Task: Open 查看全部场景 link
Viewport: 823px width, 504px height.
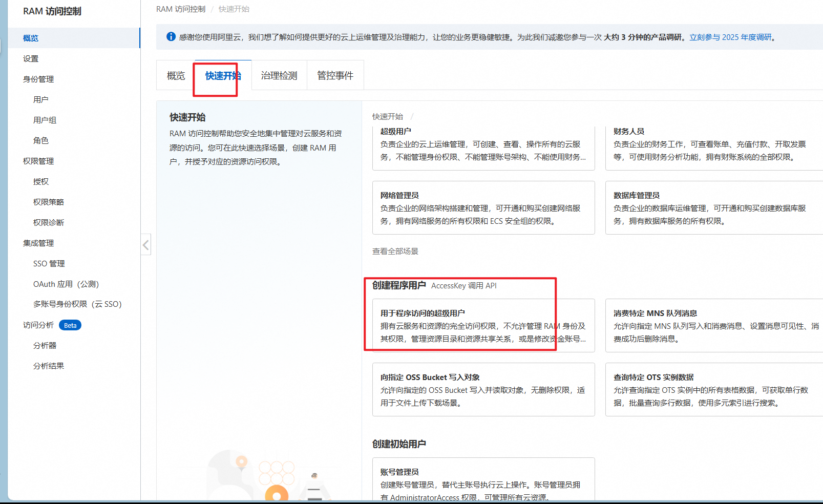Action: [x=395, y=251]
